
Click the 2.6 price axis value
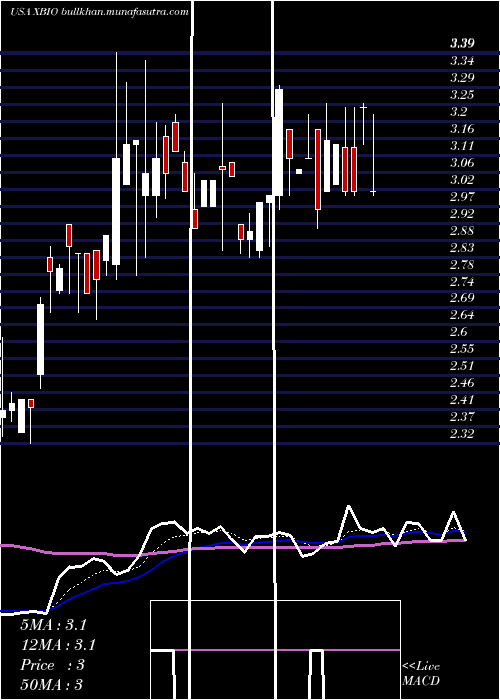pos(458,332)
